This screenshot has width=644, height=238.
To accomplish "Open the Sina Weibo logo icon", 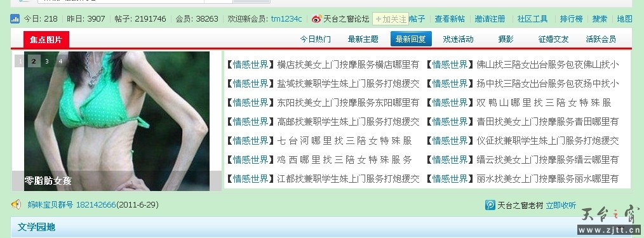I will pyautogui.click(x=317, y=19).
